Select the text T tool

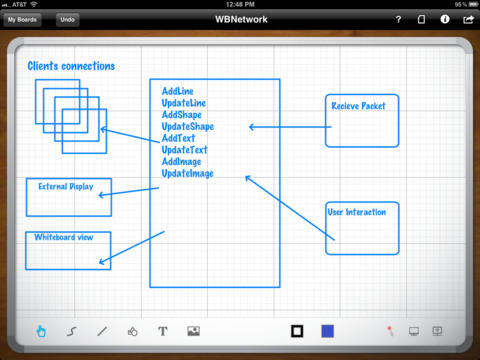[x=163, y=331]
